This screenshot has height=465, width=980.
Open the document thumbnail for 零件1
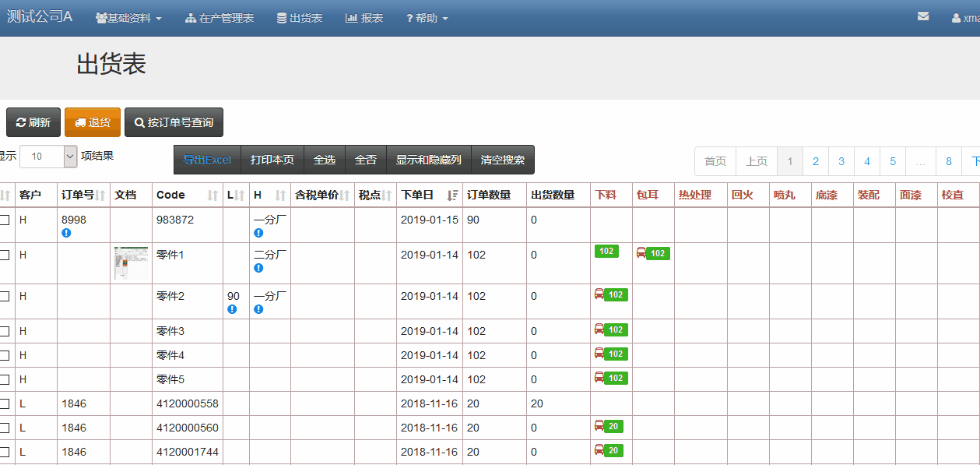click(x=131, y=263)
